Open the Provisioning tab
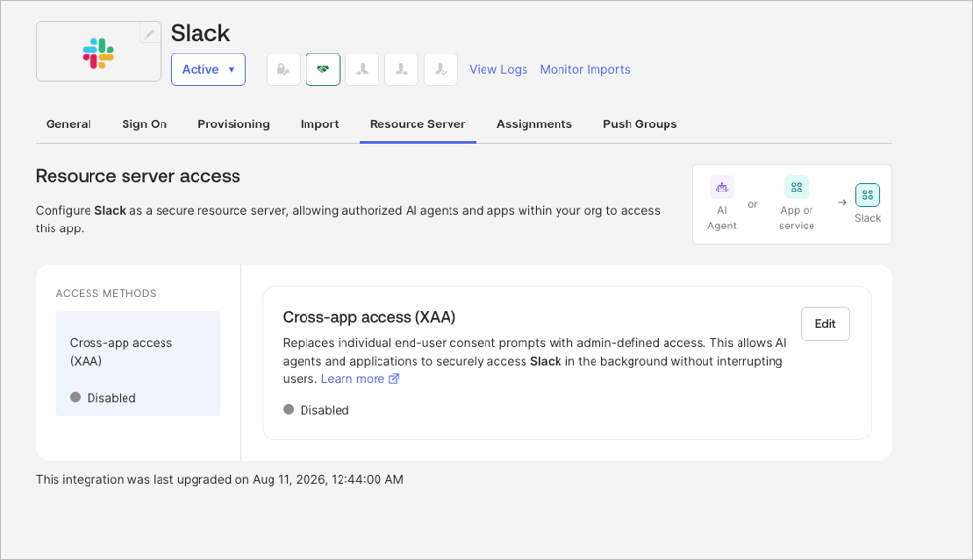This screenshot has height=560, width=973. tap(234, 124)
